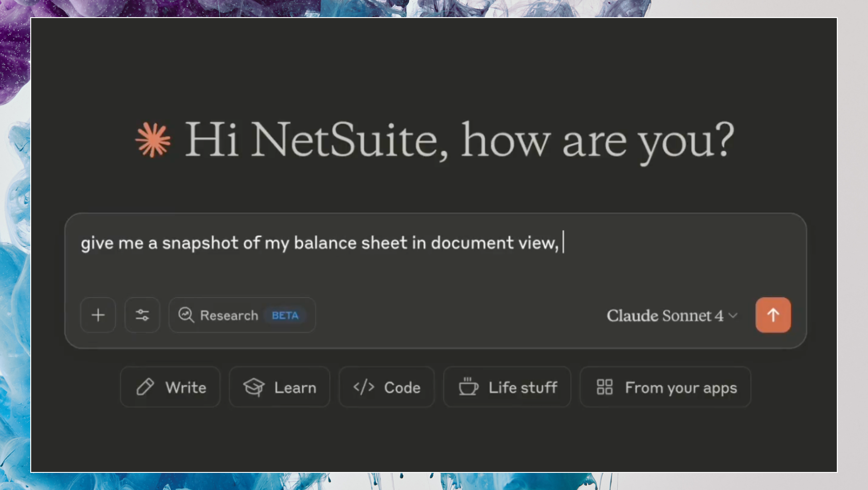Click the plus attachment button
Screen dimensions: 868x490
pos(98,315)
